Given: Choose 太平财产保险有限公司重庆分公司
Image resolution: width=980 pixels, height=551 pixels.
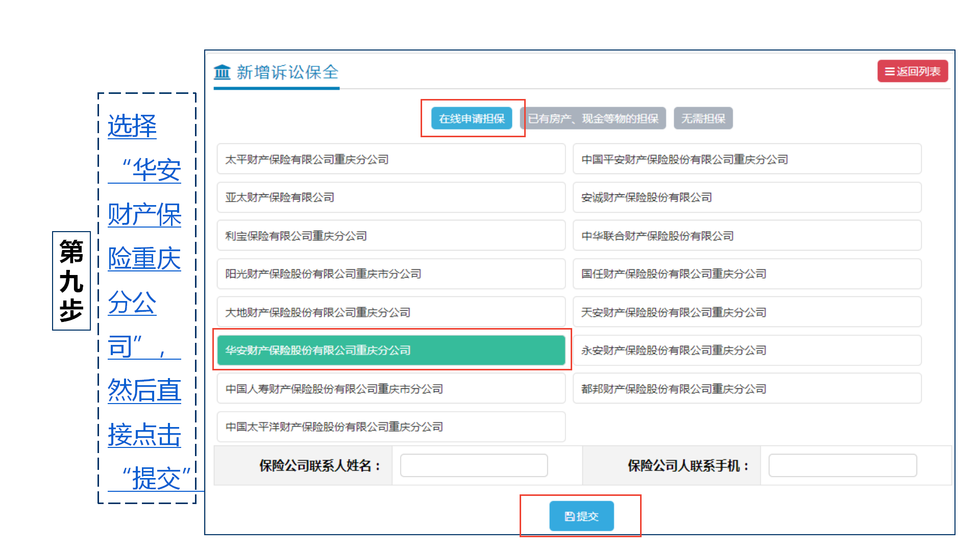Looking at the screenshot, I should click(x=391, y=159).
